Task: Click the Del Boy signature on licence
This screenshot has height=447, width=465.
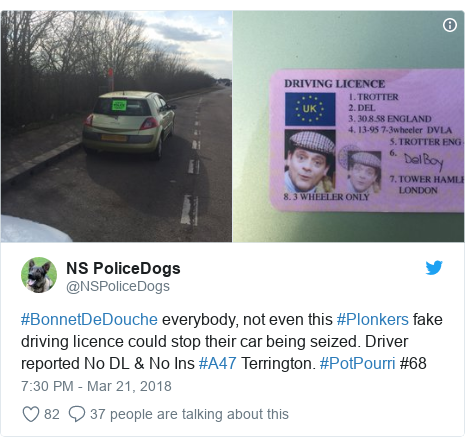Action: [x=424, y=161]
